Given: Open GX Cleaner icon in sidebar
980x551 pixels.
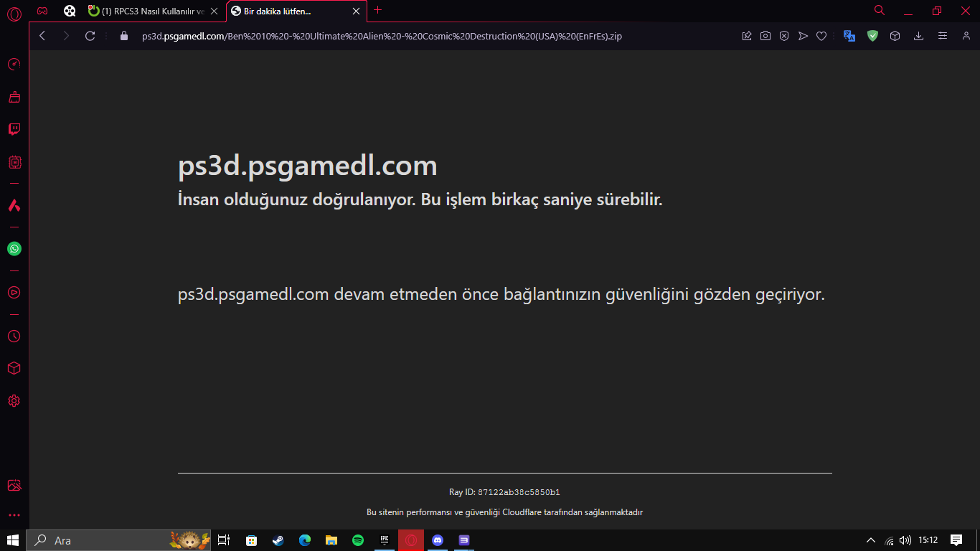Looking at the screenshot, I should (x=14, y=97).
